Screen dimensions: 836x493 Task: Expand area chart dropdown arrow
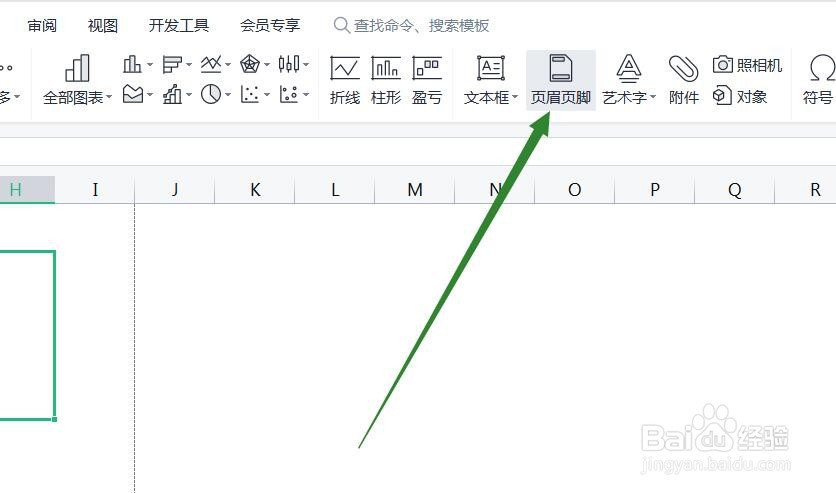point(150,95)
